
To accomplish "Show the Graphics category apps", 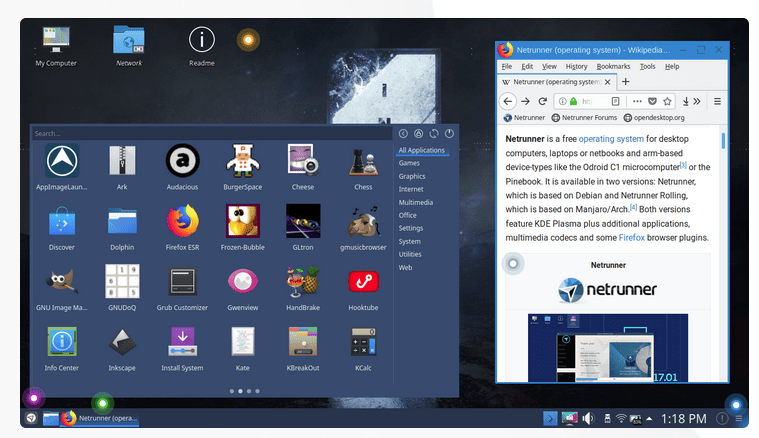I will pos(412,176).
